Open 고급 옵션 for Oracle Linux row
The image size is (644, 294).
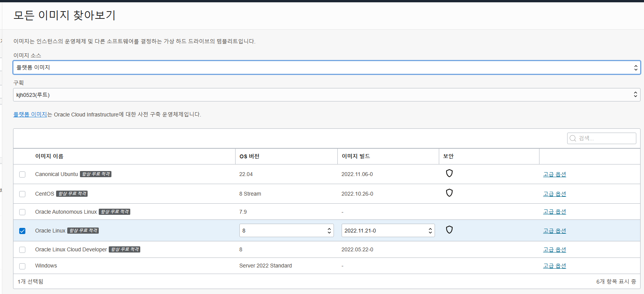coord(554,231)
